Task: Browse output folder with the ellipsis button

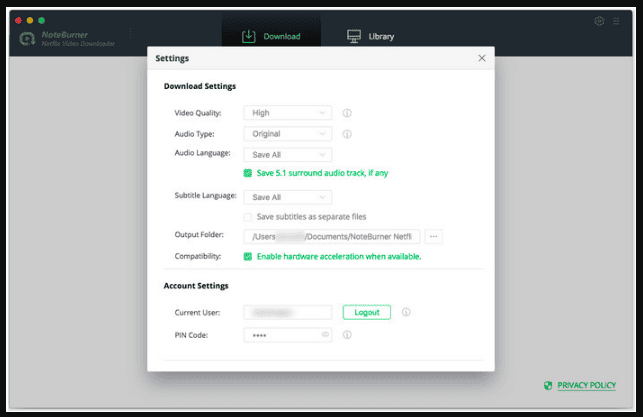Action: coord(433,237)
